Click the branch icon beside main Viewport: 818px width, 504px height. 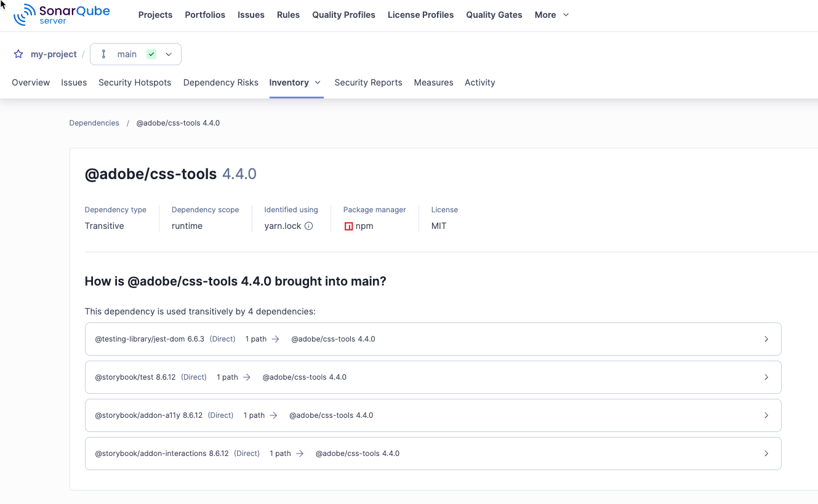pyautogui.click(x=103, y=54)
